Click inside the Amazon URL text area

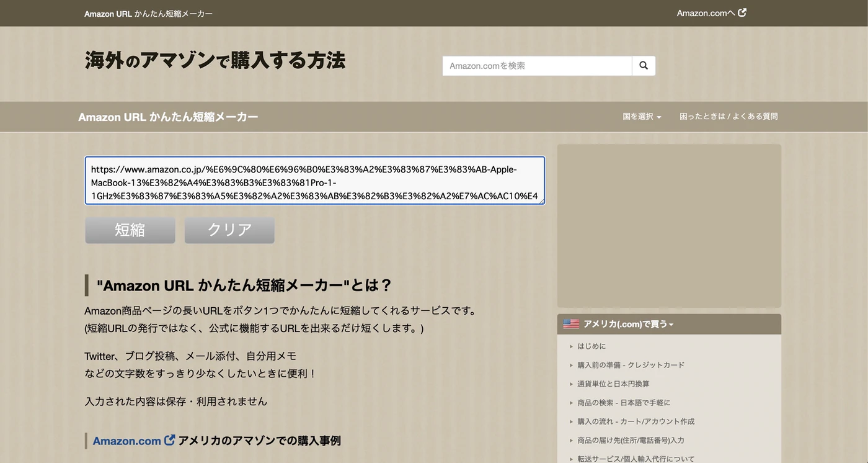(315, 181)
